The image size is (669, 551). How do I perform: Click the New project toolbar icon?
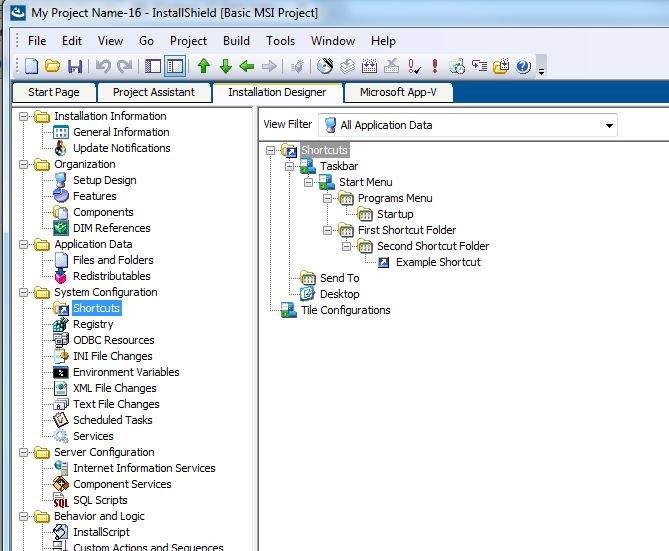[x=32, y=66]
